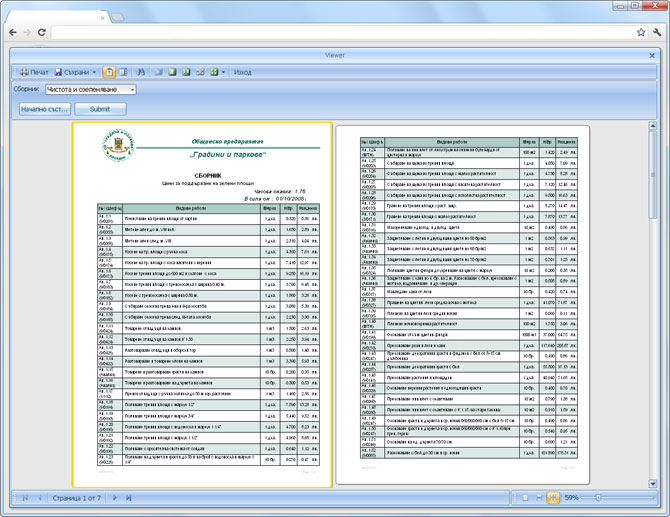This screenshot has width=670, height=517.
Task: Select continuous page view in status bar
Action: tap(539, 498)
